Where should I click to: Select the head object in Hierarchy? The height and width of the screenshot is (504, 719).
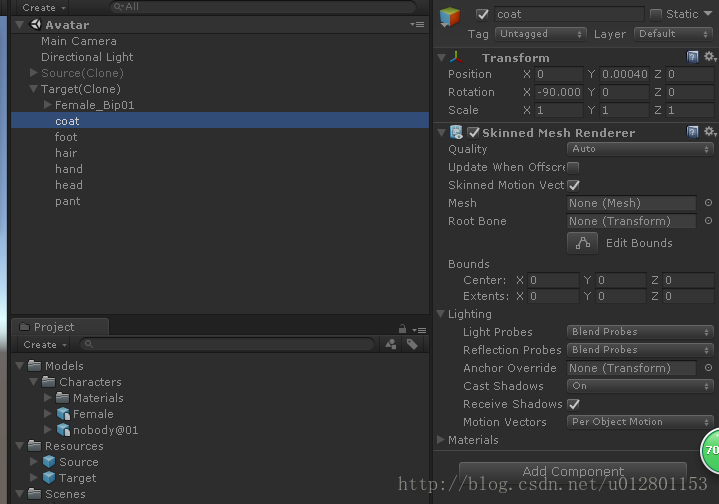(69, 185)
